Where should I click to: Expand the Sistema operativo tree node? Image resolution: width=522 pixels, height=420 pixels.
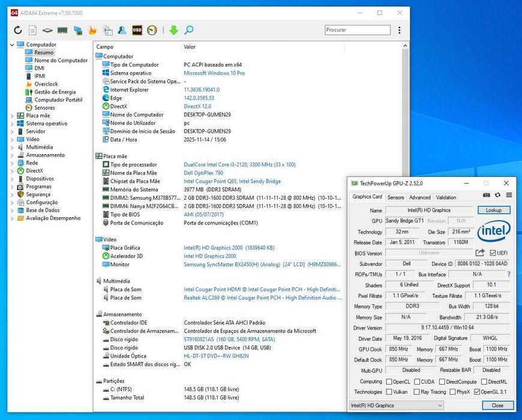(x=12, y=124)
